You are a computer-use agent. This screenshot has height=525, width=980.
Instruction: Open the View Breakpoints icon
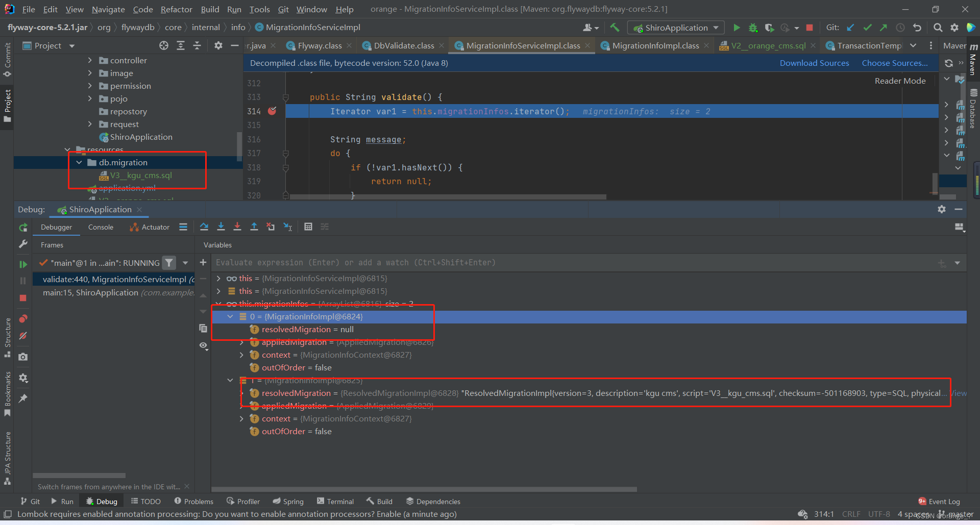click(x=23, y=319)
